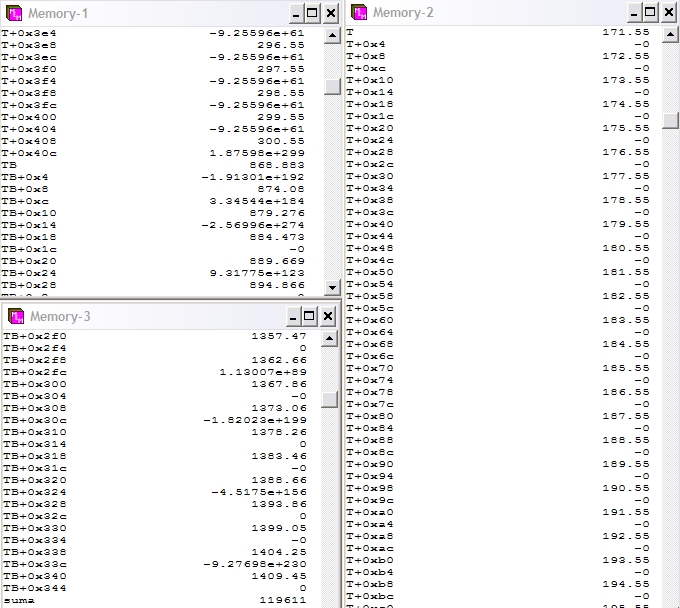Viewport: 680px width, 608px height.
Task: Click the Memory-1 scrollbar thumb
Action: 333,87
